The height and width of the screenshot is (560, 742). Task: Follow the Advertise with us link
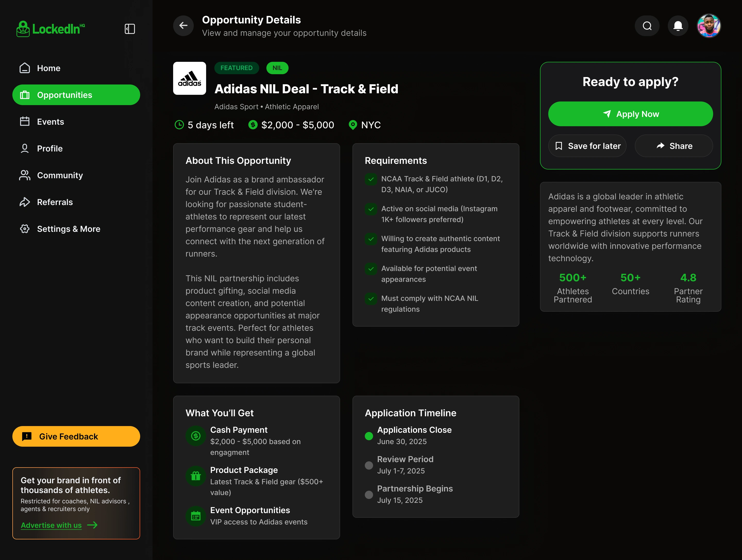51,525
